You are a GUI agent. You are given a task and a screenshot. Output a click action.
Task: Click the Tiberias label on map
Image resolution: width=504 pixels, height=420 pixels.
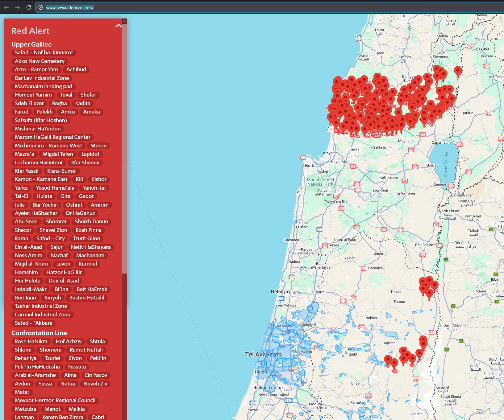click(431, 165)
